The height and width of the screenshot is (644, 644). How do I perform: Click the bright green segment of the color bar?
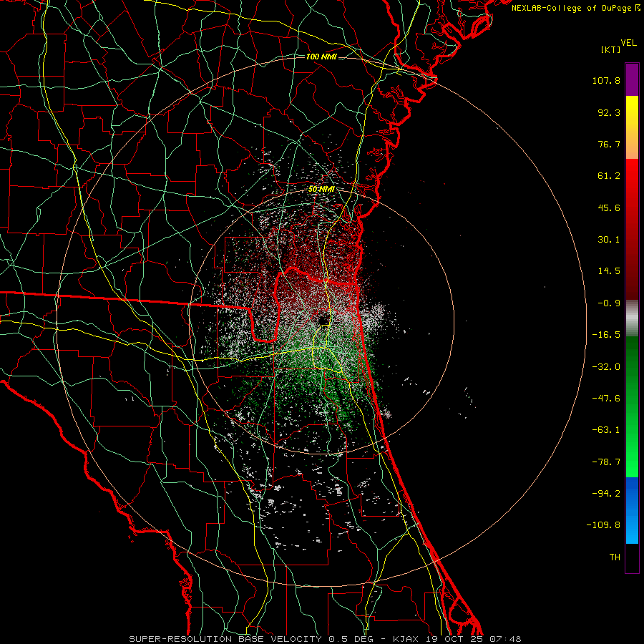pos(632,406)
